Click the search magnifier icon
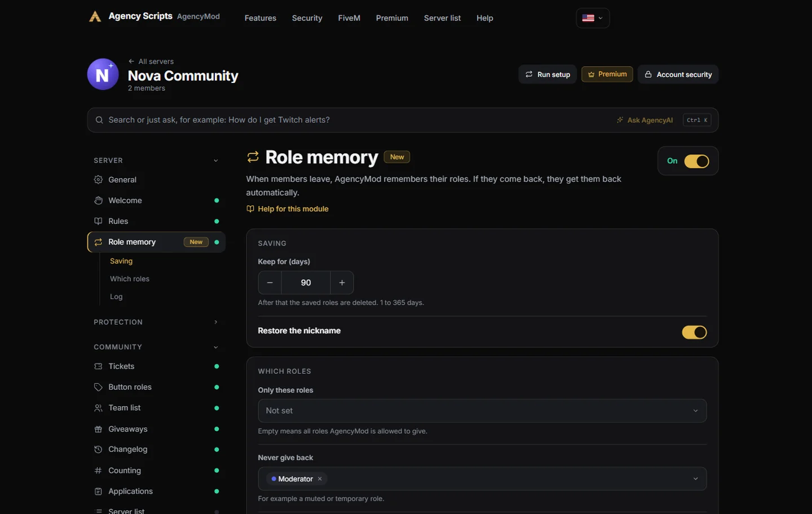The height and width of the screenshot is (514, 812). click(x=99, y=120)
